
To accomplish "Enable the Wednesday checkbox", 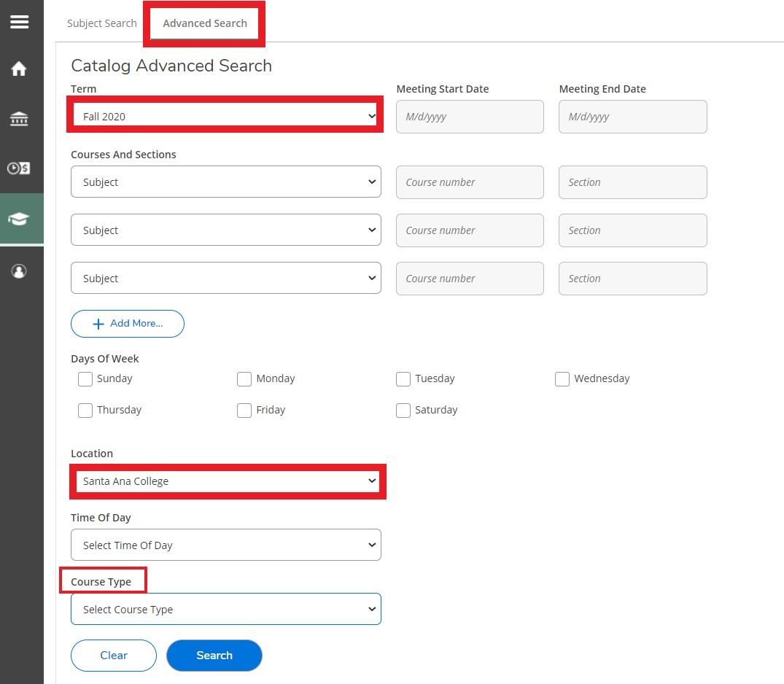I will [562, 379].
